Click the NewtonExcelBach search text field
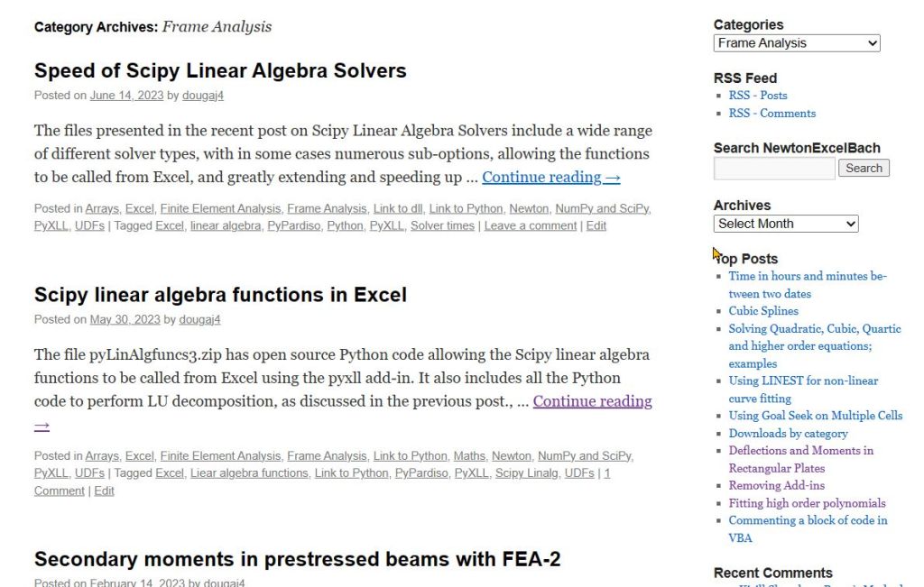This screenshot has height=587, width=924. click(774, 168)
